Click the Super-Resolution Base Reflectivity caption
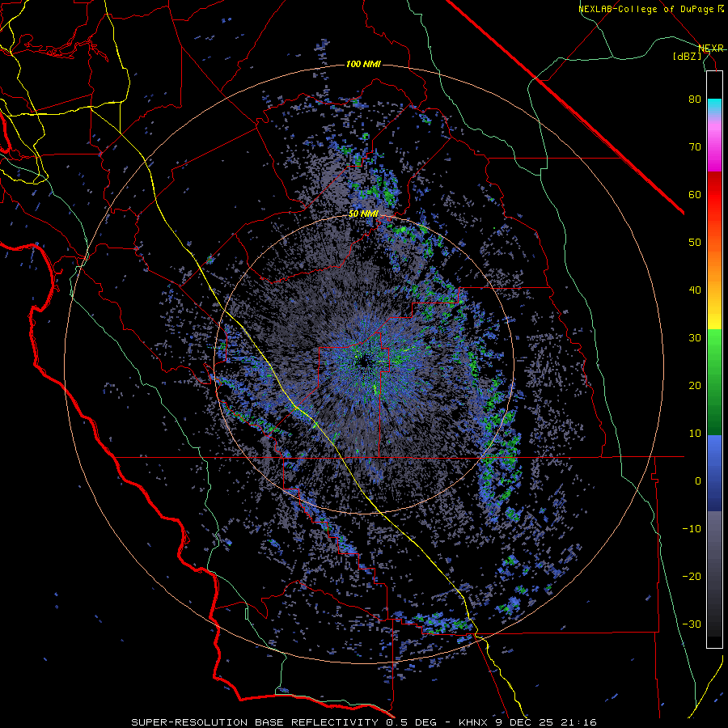Screen dimensions: 728x728 (x=255, y=722)
